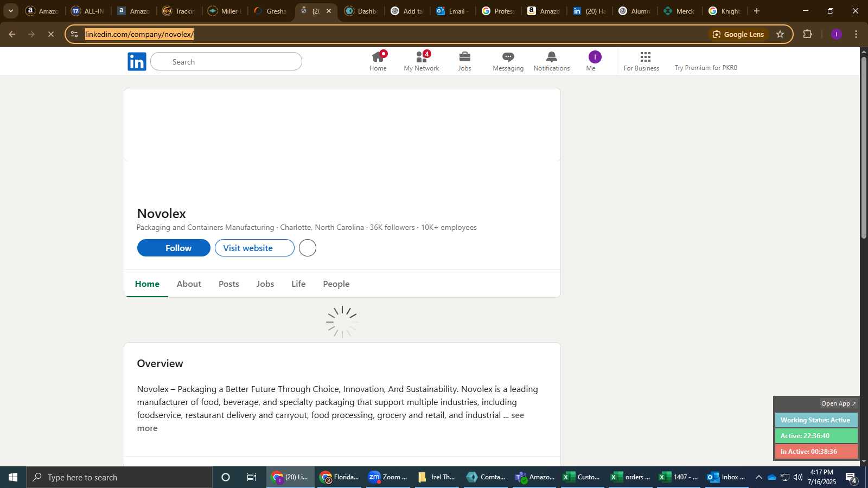Image resolution: width=868 pixels, height=488 pixels.
Task: Open Task View on the taskbar
Action: 252,477
